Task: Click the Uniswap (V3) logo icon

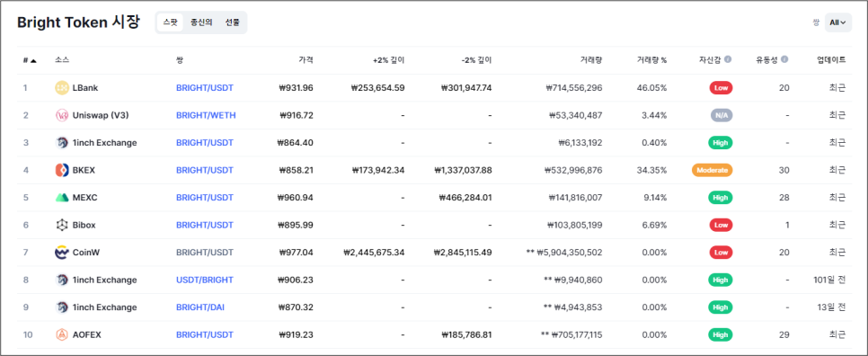Action: tap(61, 115)
